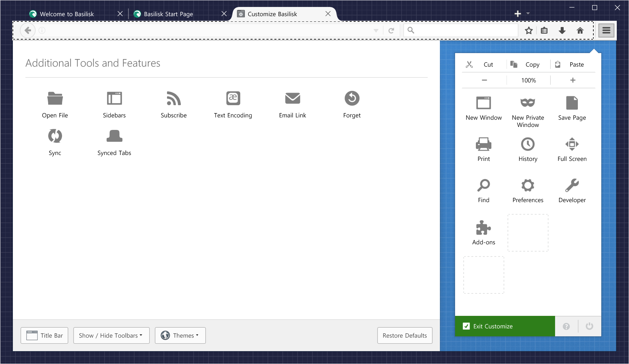Select the Print icon
Viewport: 629px width, 364px height.
483,144
